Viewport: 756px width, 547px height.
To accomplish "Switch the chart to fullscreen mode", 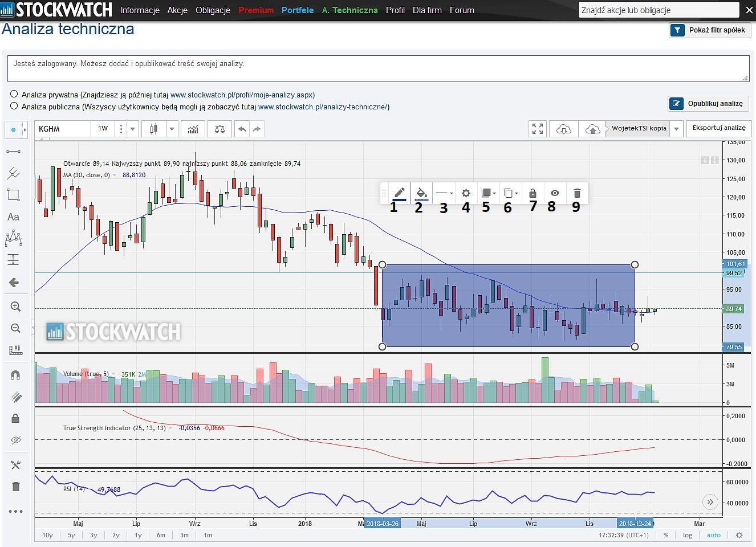I will click(x=538, y=129).
